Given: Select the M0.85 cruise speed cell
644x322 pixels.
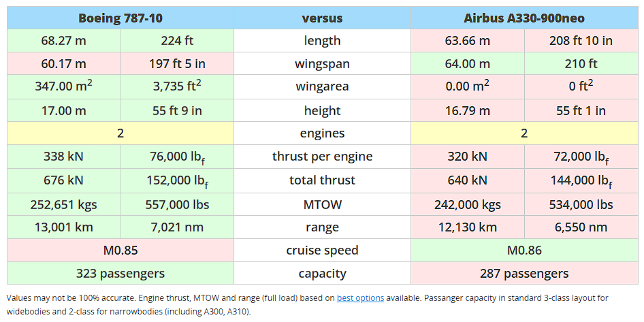Looking at the screenshot, I should pos(120,250).
